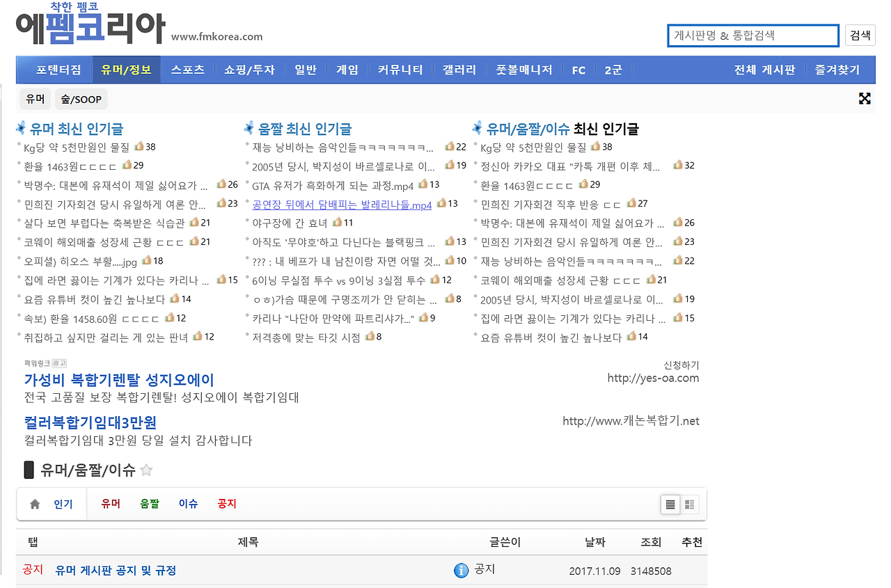This screenshot has width=891, height=588.
Task: Click the butterfly icon beside 유머 최신 인기글
Action: pos(21,128)
